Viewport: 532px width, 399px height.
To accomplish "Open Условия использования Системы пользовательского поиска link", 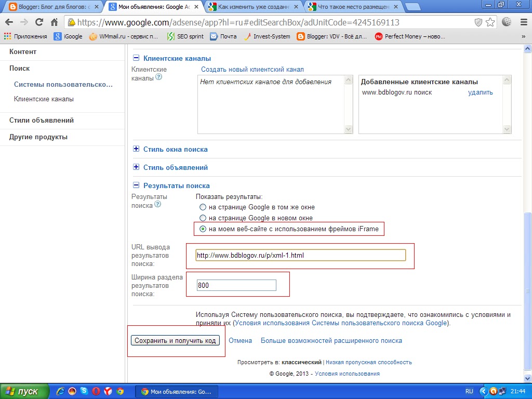I will (x=341, y=323).
